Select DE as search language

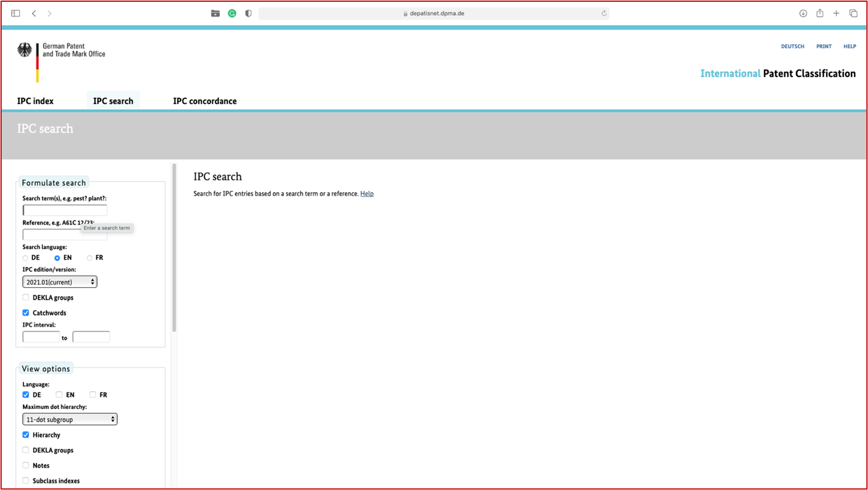25,258
